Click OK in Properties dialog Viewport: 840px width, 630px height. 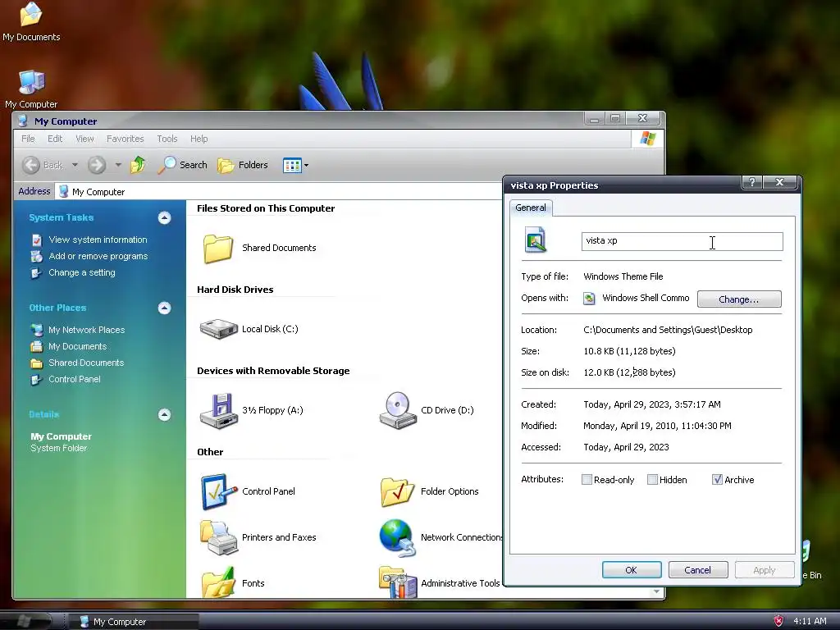[632, 570]
